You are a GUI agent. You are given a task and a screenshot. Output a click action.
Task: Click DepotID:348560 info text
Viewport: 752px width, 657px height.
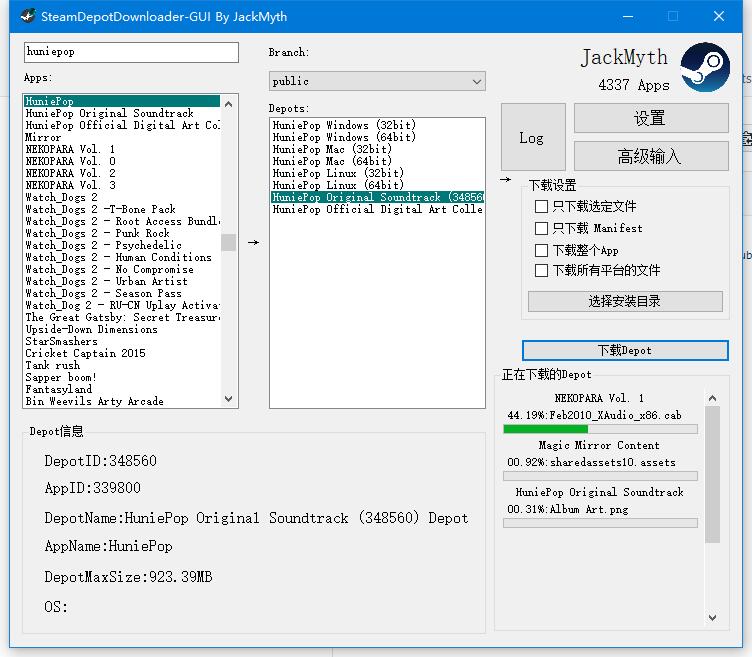point(100,461)
